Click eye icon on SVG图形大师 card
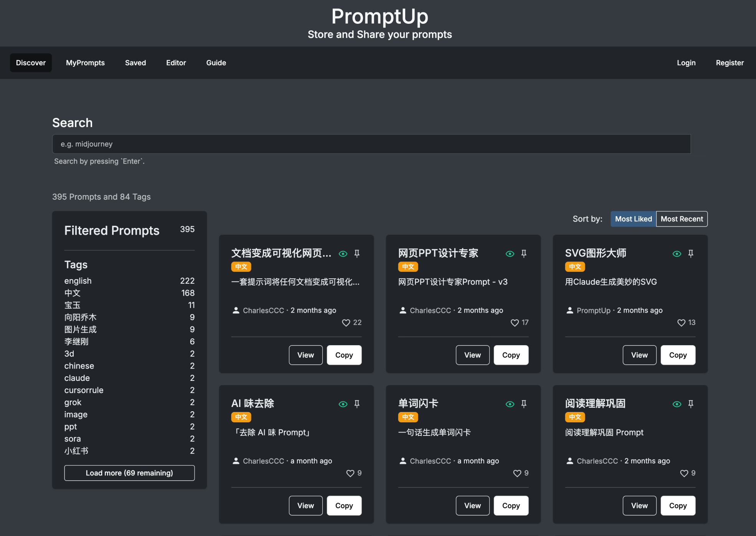 (677, 254)
